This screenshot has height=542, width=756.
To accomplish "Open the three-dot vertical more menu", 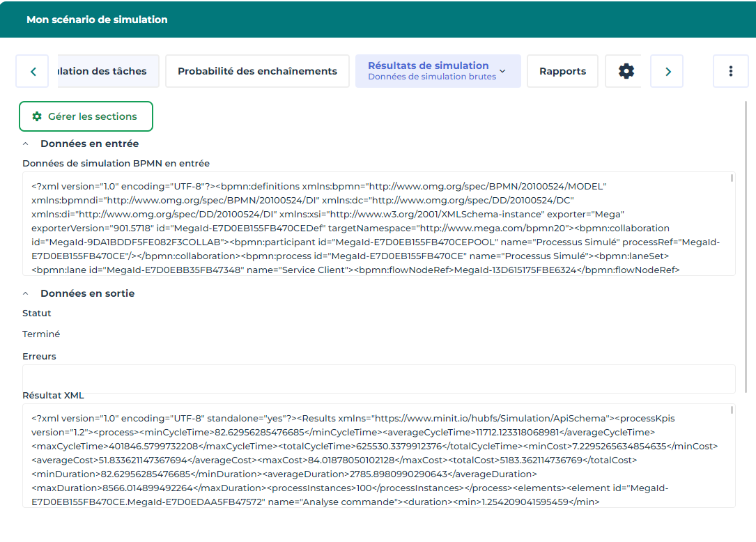I will [x=730, y=71].
